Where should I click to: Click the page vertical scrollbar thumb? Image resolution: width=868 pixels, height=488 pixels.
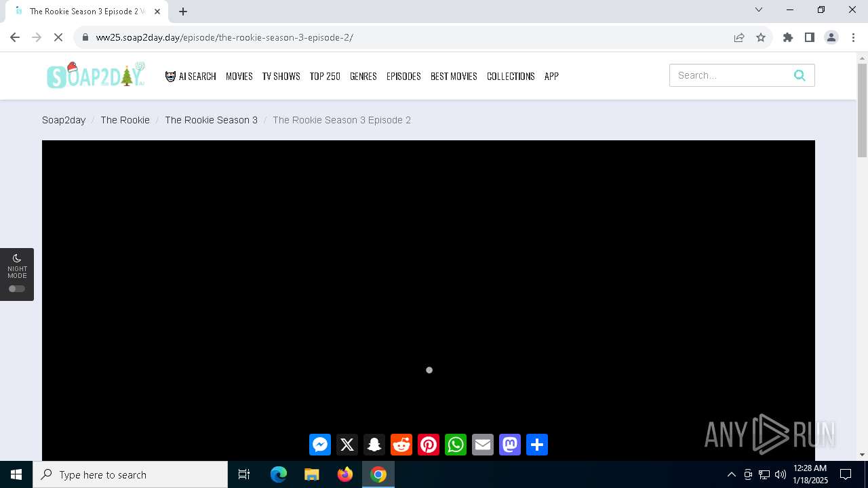(862, 110)
